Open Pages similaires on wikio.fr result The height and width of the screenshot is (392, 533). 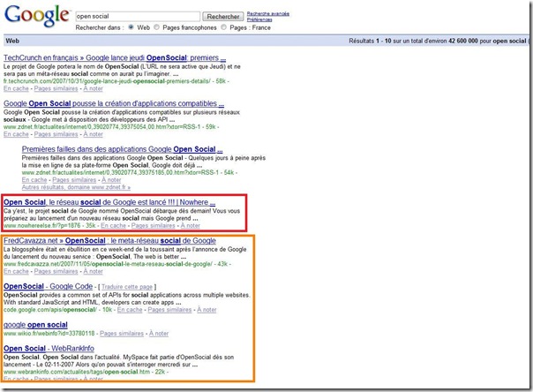click(x=122, y=334)
